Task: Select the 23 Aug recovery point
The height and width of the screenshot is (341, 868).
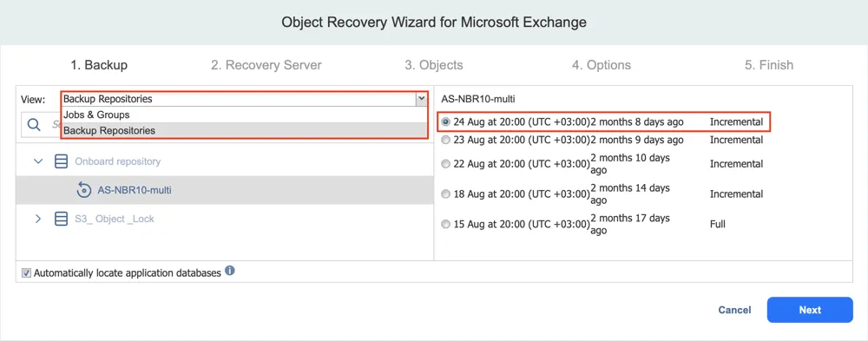Action: click(x=446, y=140)
